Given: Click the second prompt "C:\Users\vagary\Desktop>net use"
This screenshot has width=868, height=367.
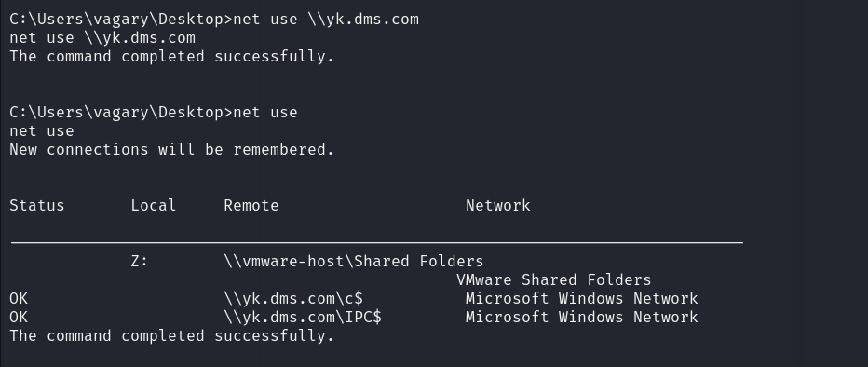Looking at the screenshot, I should click(x=154, y=113).
